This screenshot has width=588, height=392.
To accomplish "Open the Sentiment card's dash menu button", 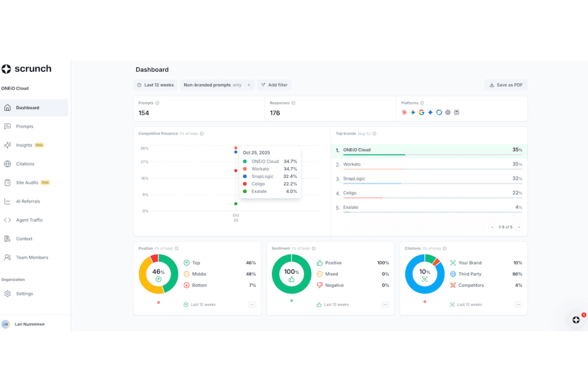I will pyautogui.click(x=385, y=305).
